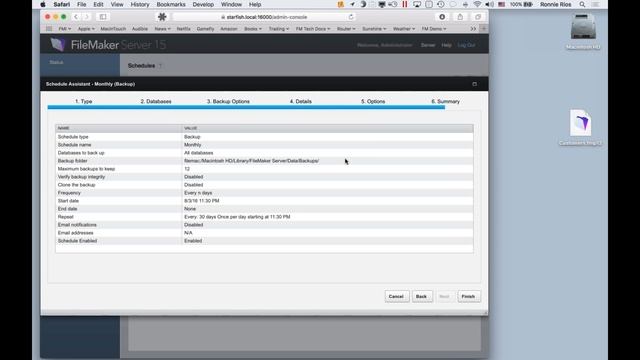Go back with Safari's back arrow
This screenshot has width=640, height=360.
click(x=76, y=17)
